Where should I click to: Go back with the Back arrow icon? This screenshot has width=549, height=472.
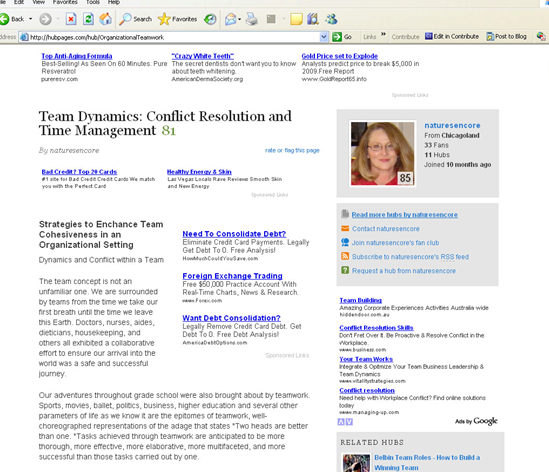click(x=4, y=19)
